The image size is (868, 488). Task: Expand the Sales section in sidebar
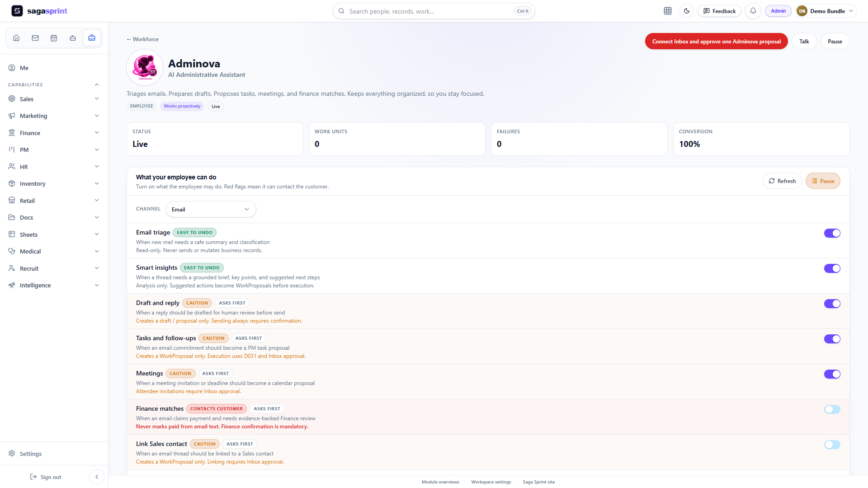click(54, 99)
